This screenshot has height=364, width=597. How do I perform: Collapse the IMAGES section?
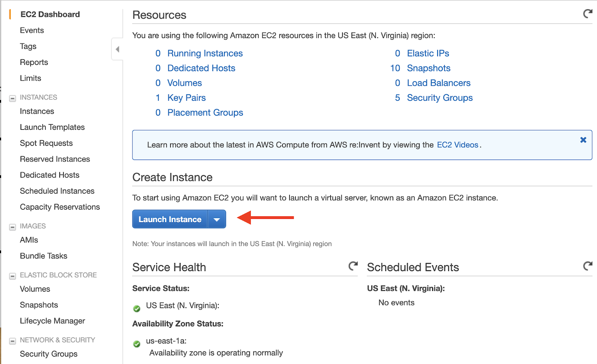[x=12, y=227]
